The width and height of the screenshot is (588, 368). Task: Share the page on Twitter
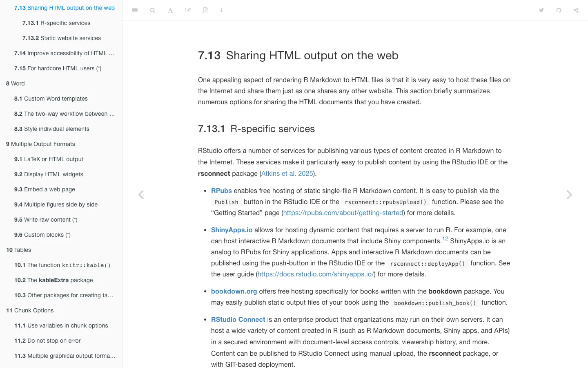point(541,10)
